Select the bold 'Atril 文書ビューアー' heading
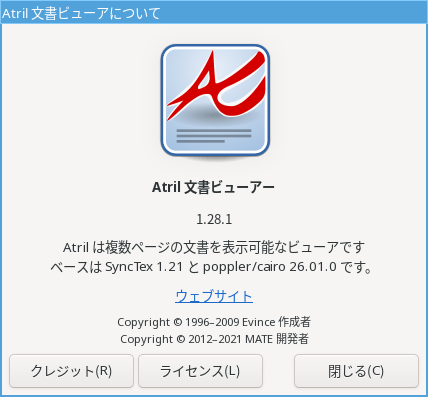The height and width of the screenshot is (397, 428). (213, 187)
